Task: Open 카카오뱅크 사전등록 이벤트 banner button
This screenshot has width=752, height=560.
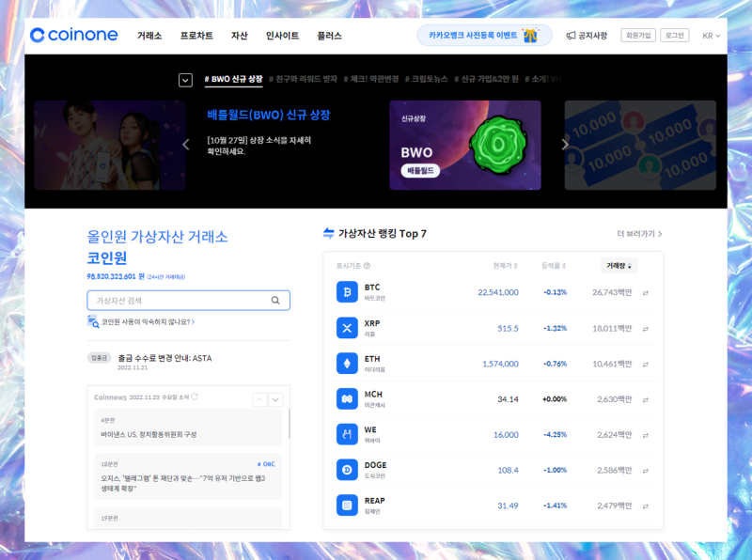Action: click(x=484, y=36)
